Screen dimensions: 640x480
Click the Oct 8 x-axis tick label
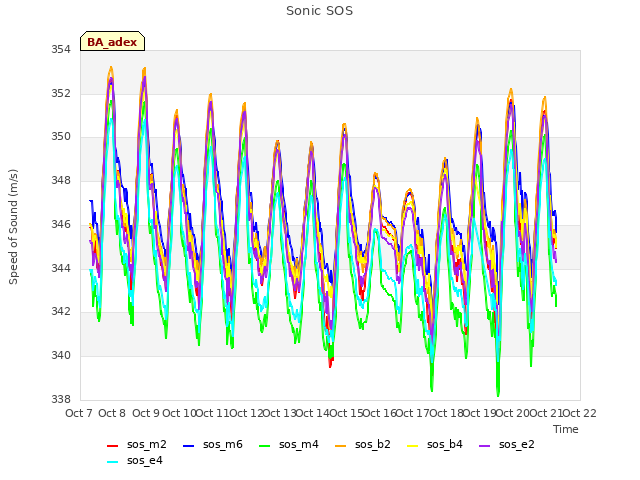112,413
